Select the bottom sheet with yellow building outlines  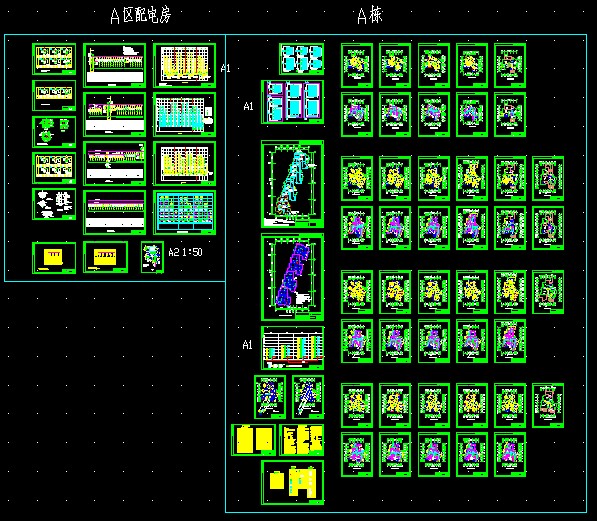tap(292, 483)
